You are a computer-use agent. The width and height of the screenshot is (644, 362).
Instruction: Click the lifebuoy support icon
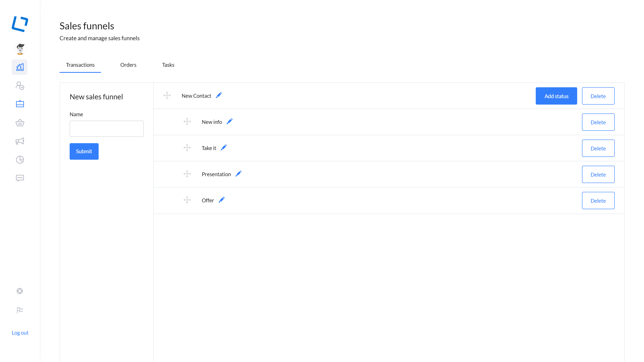pyautogui.click(x=20, y=291)
